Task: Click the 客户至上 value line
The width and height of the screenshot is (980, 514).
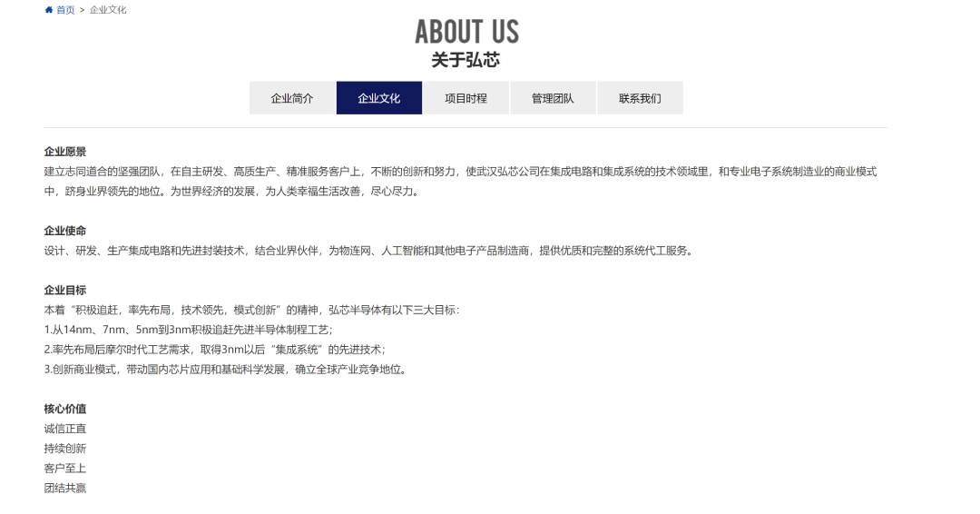Action: coord(65,469)
